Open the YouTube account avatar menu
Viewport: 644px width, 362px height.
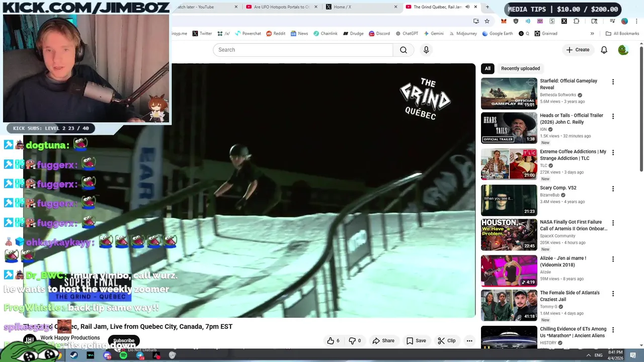(623, 50)
